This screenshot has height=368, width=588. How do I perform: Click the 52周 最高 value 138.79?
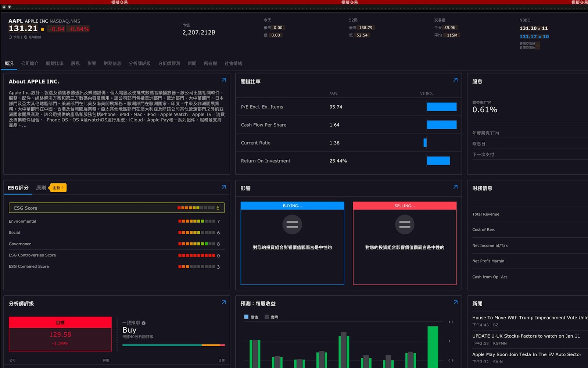(366, 28)
